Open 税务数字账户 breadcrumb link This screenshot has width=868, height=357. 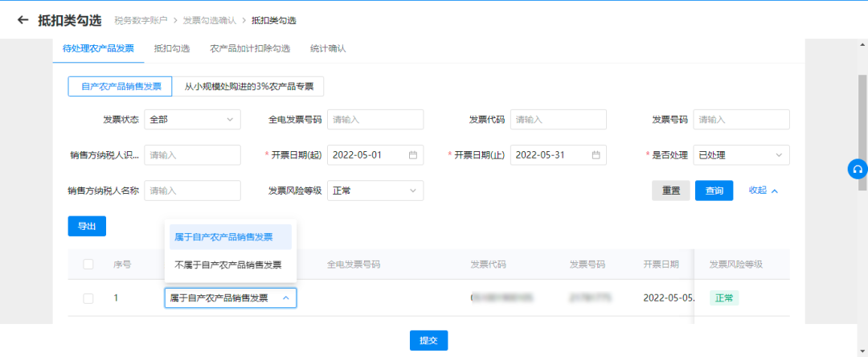(x=141, y=20)
